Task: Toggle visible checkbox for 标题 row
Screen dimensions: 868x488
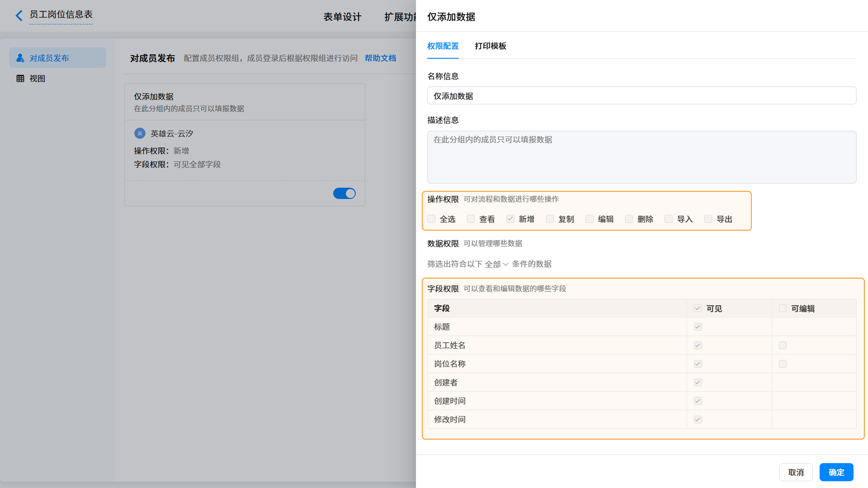Action: click(698, 327)
